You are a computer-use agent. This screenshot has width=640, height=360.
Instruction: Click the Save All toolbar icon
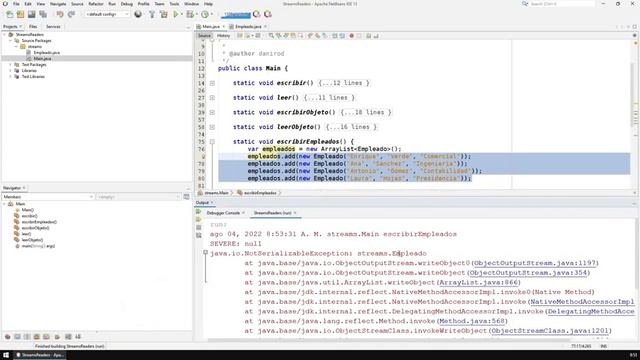click(42, 14)
